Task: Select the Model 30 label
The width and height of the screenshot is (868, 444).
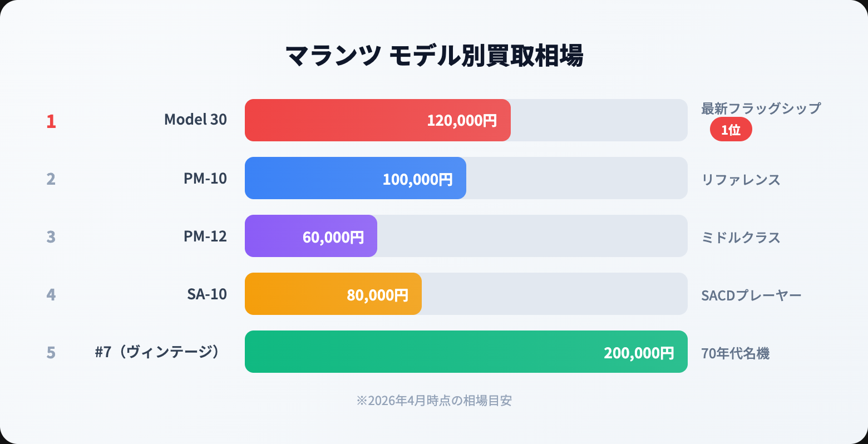Action: pyautogui.click(x=195, y=120)
